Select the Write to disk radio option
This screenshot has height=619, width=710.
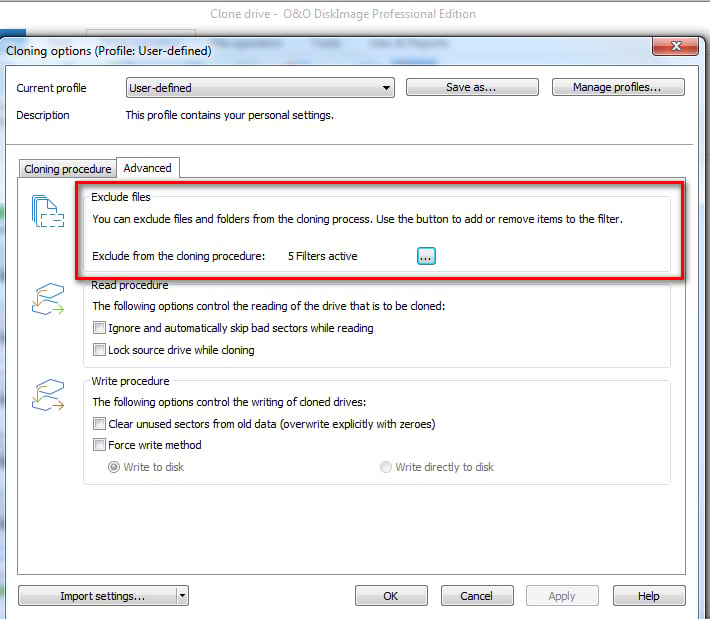pyautogui.click(x=114, y=467)
